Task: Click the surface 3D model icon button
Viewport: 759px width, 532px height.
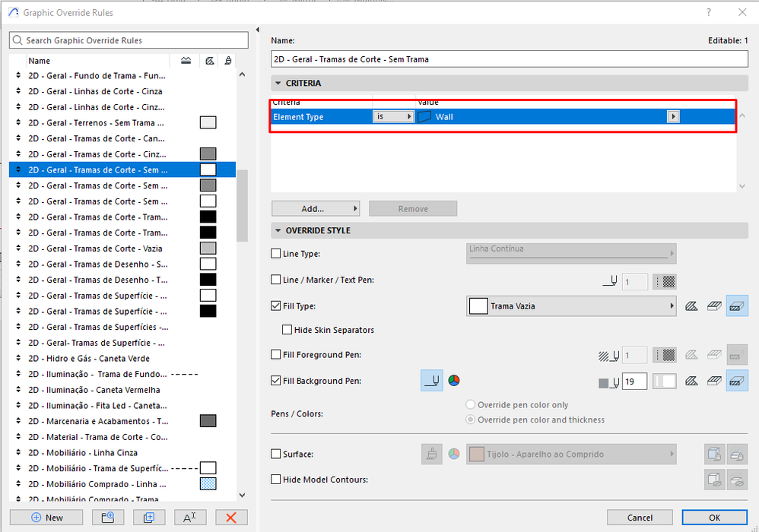Action: (714, 454)
